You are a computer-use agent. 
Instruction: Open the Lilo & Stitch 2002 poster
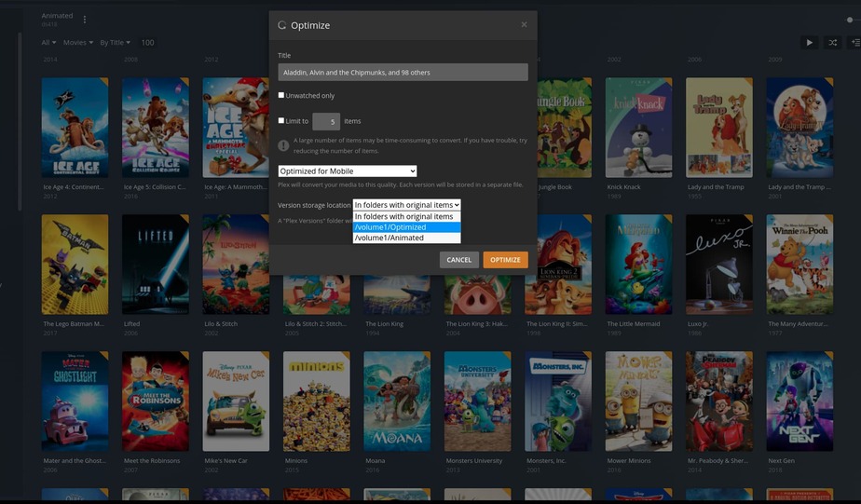pyautogui.click(x=236, y=265)
